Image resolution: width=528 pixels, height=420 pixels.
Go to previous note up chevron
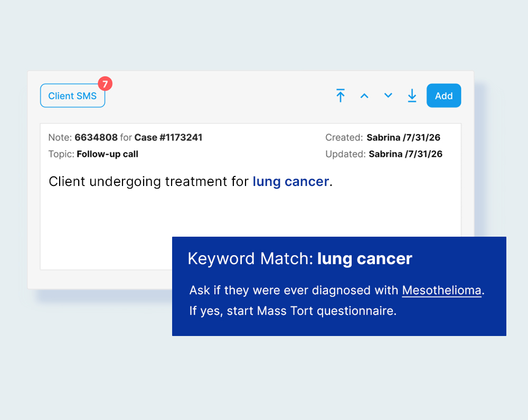[x=364, y=96]
